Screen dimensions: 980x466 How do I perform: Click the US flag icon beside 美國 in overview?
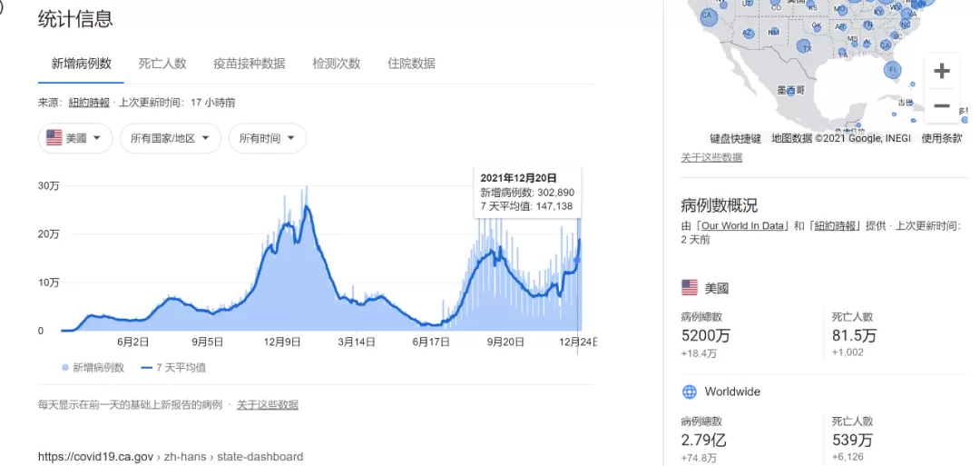[690, 288]
